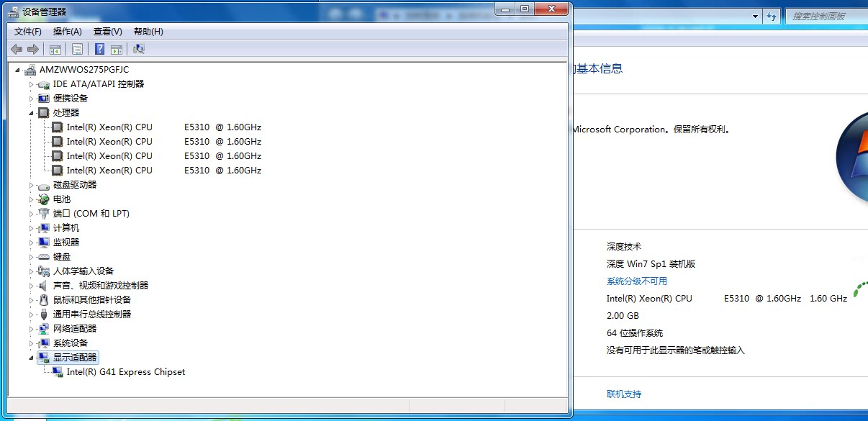Open the 联机支持 link in System window
This screenshot has width=868, height=421.
coord(624,394)
